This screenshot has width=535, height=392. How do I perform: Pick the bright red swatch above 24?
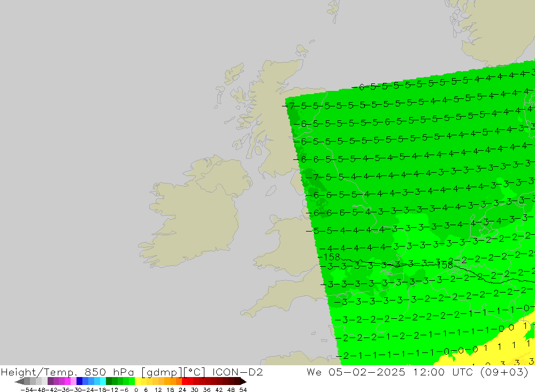coord(185,381)
